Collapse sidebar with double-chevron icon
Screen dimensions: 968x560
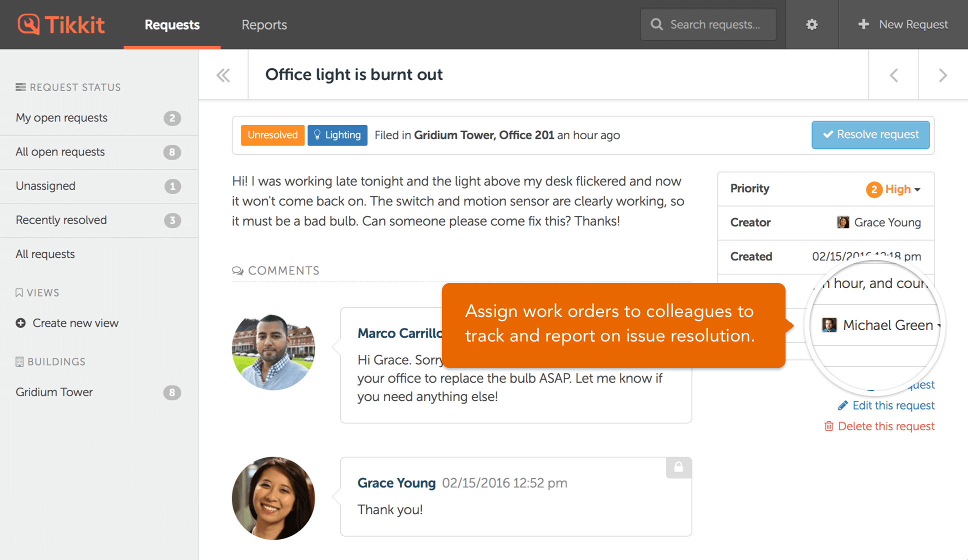223,75
